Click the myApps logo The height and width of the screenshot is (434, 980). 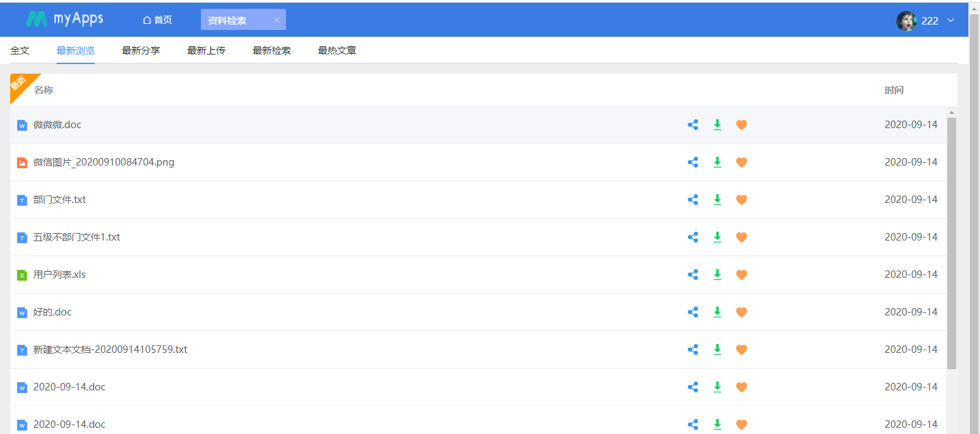[65, 19]
